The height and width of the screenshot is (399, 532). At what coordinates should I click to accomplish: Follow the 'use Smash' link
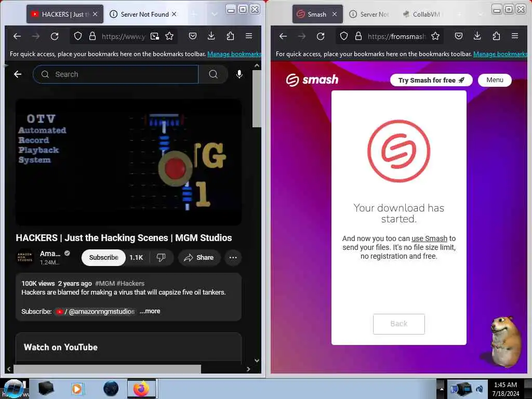click(429, 238)
